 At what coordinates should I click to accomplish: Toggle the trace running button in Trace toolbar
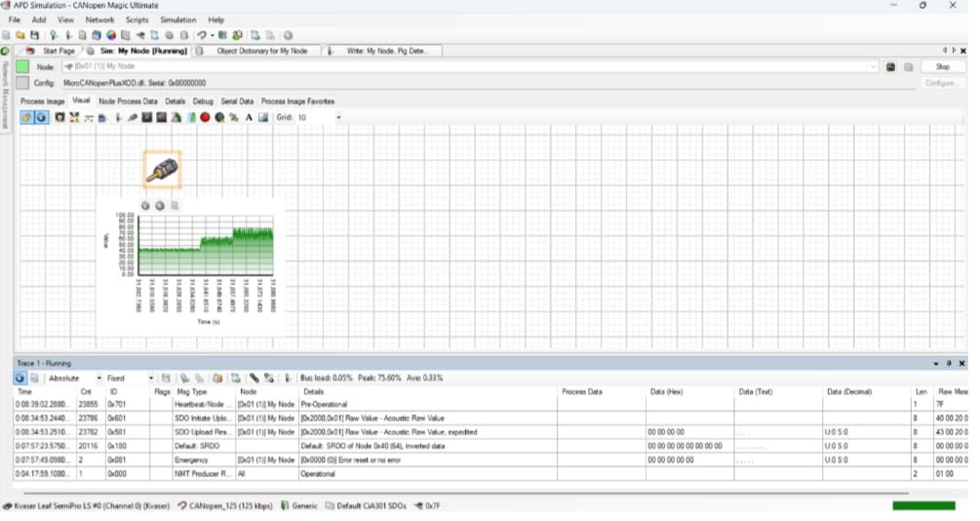click(x=20, y=378)
